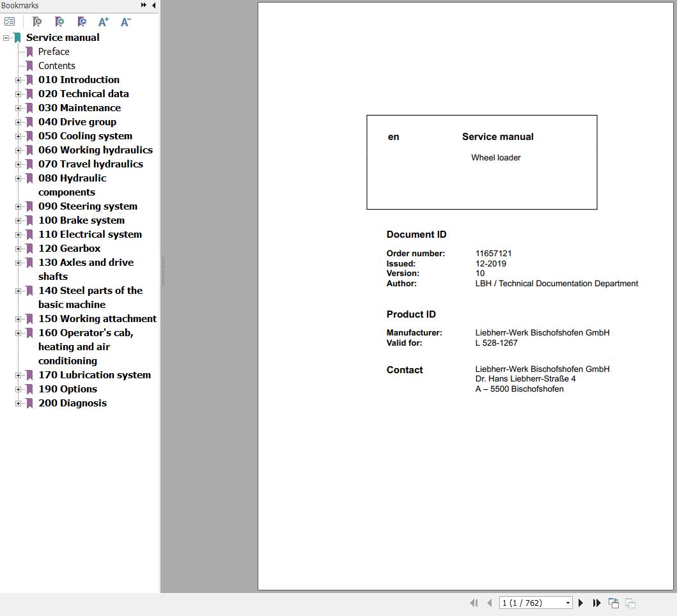Expand the 060 Working hydraulics bookmark

[x=18, y=150]
